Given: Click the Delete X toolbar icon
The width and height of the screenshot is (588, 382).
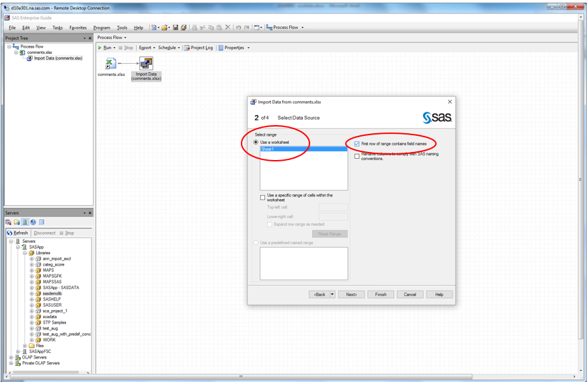Looking at the screenshot, I should 227,27.
